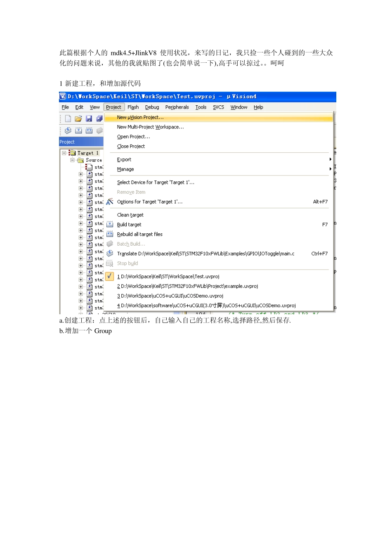This screenshot has height=555, width=392.
Task: Open the Flash menu
Action: tap(133, 107)
